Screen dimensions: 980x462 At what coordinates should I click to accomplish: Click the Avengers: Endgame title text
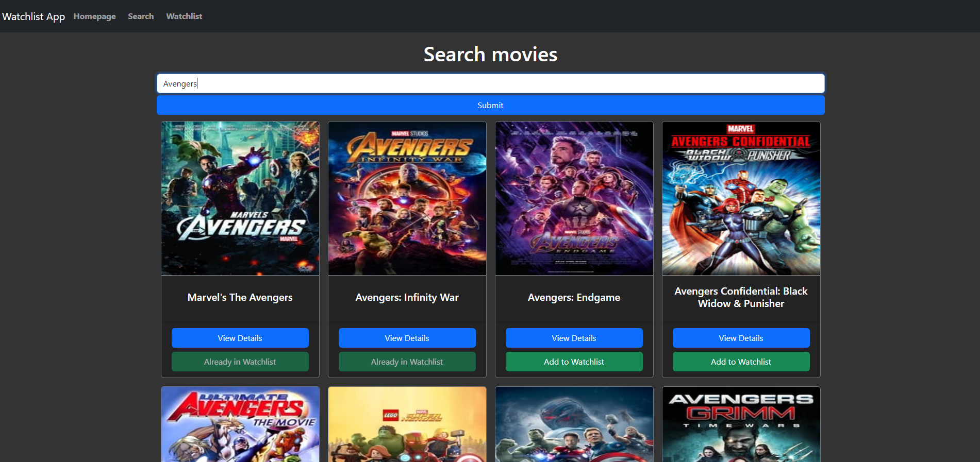pos(574,297)
